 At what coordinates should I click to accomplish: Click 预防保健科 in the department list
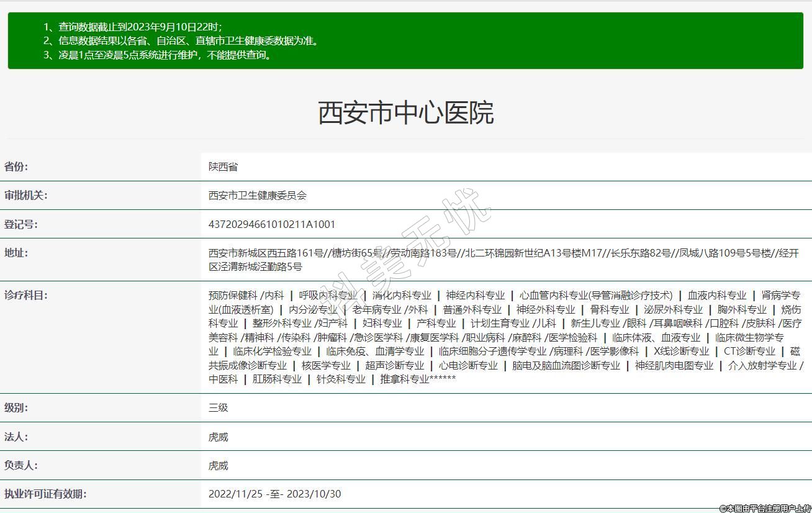click(233, 296)
